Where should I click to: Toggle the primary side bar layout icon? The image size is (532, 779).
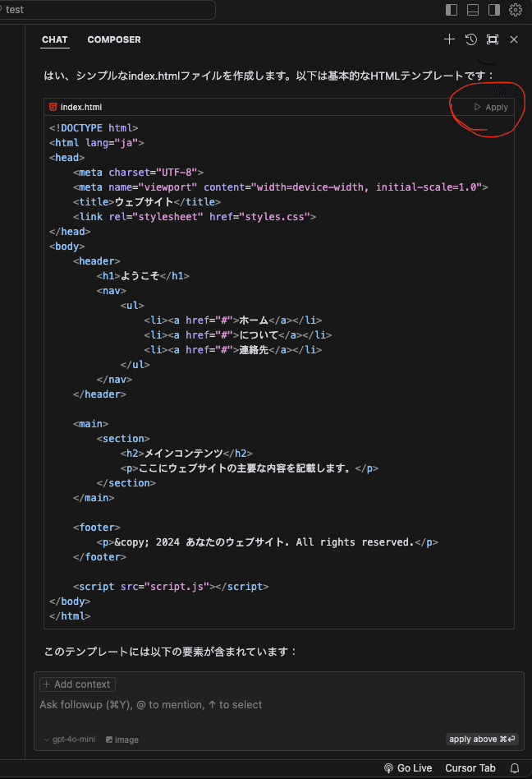coord(452,10)
